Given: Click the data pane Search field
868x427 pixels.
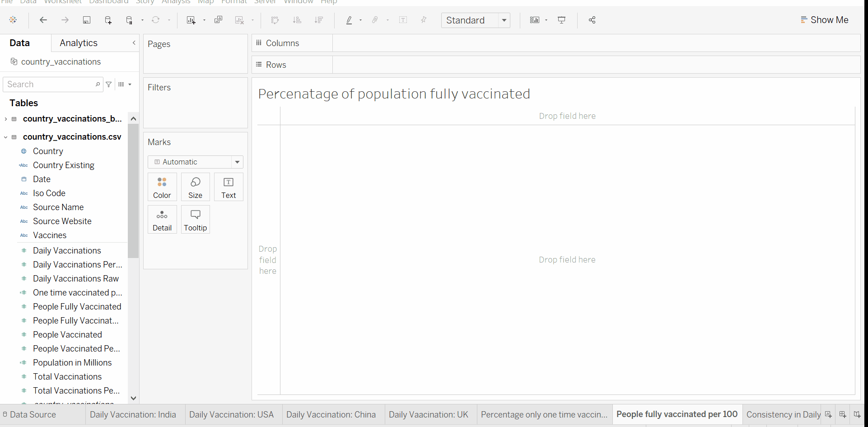Looking at the screenshot, I should pos(53,84).
